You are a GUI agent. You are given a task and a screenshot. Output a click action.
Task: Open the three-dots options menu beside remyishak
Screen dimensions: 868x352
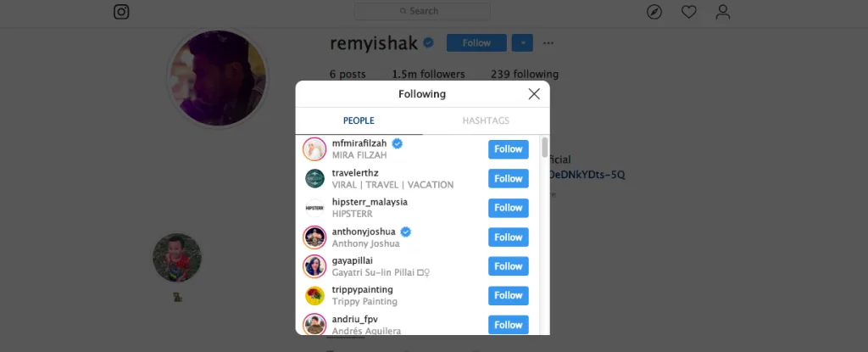tap(548, 43)
